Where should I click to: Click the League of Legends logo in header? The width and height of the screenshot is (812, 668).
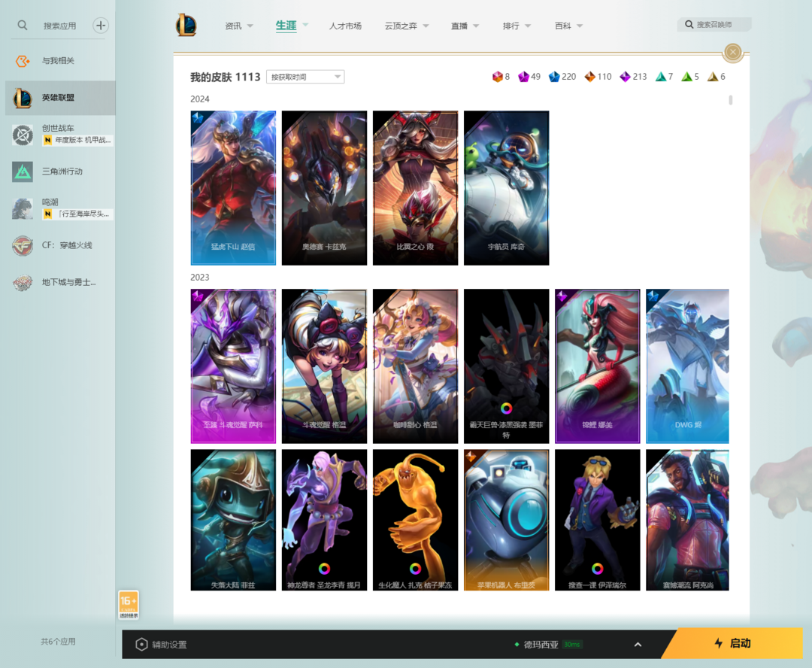coord(186,26)
